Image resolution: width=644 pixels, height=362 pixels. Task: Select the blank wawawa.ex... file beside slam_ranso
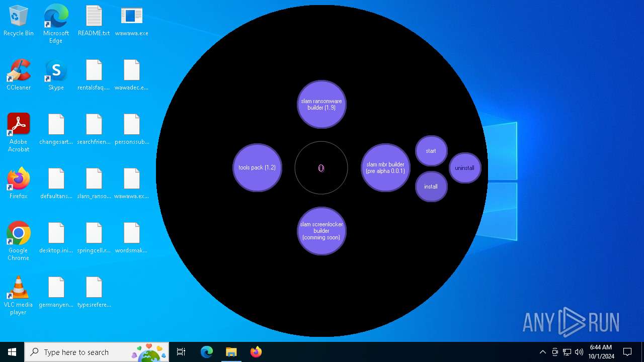coord(131,184)
